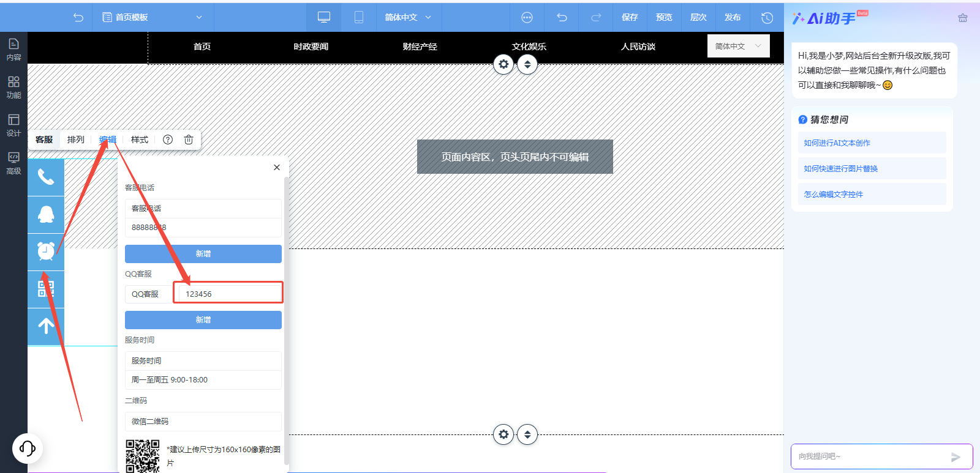Click the 客服电话 name input field
The width and height of the screenshot is (980, 473).
click(x=203, y=209)
